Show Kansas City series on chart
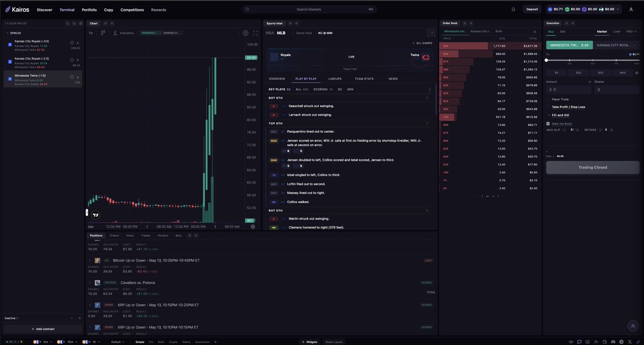Screen dimensions: 644x345 coord(172,33)
